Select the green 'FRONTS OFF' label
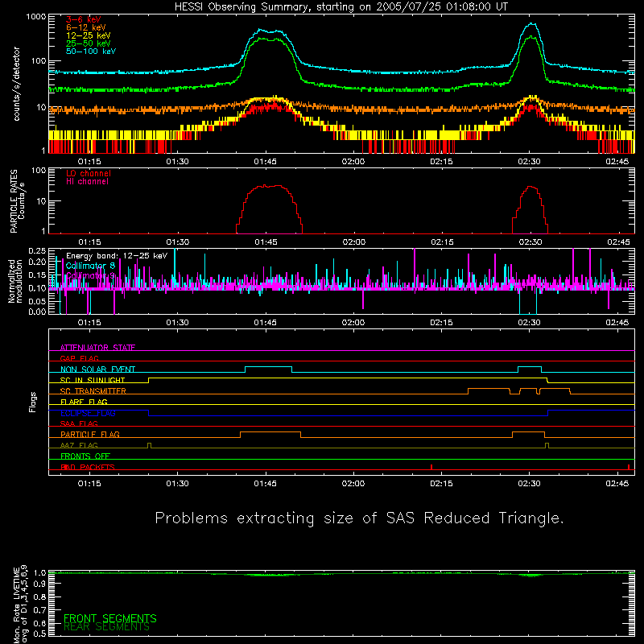 85,456
